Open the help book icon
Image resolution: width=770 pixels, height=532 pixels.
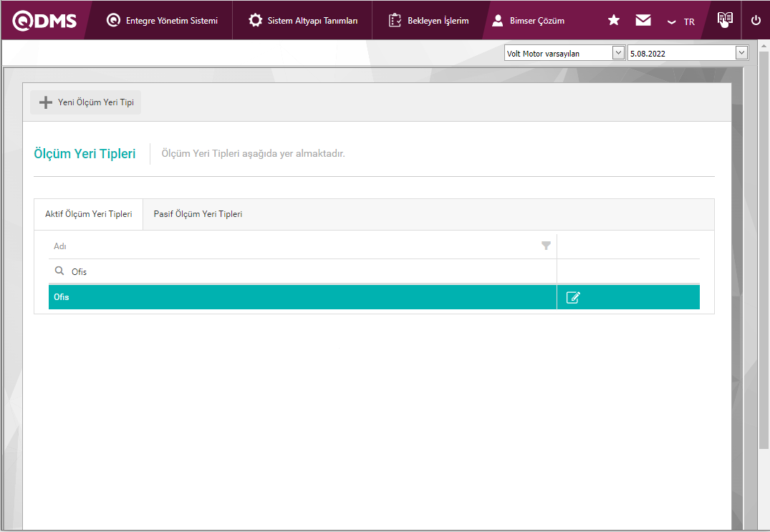[x=725, y=20]
